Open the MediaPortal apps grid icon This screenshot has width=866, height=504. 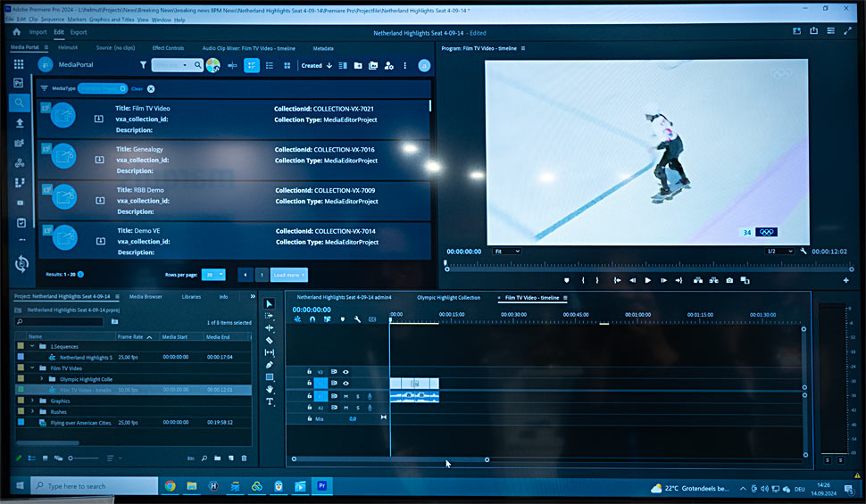(x=19, y=64)
